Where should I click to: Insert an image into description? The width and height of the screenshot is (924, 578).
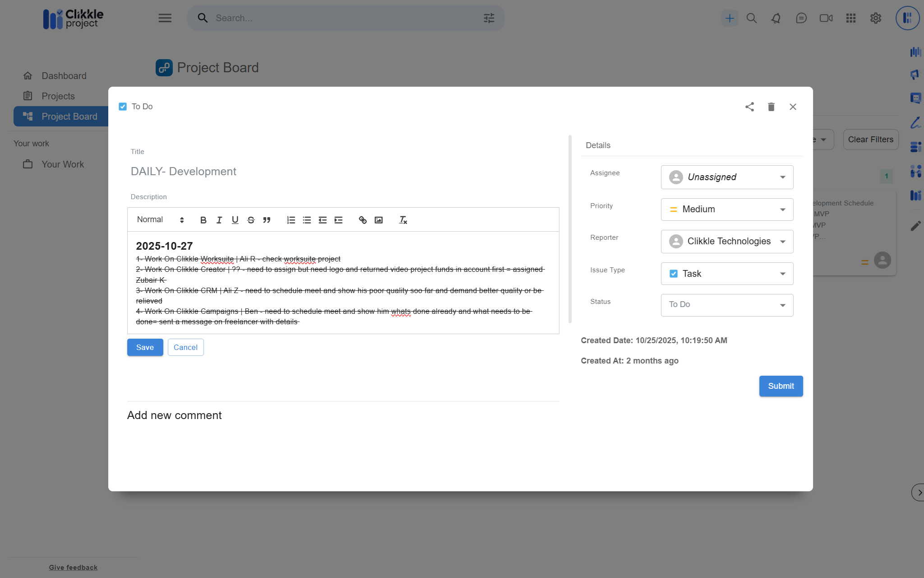click(x=379, y=220)
